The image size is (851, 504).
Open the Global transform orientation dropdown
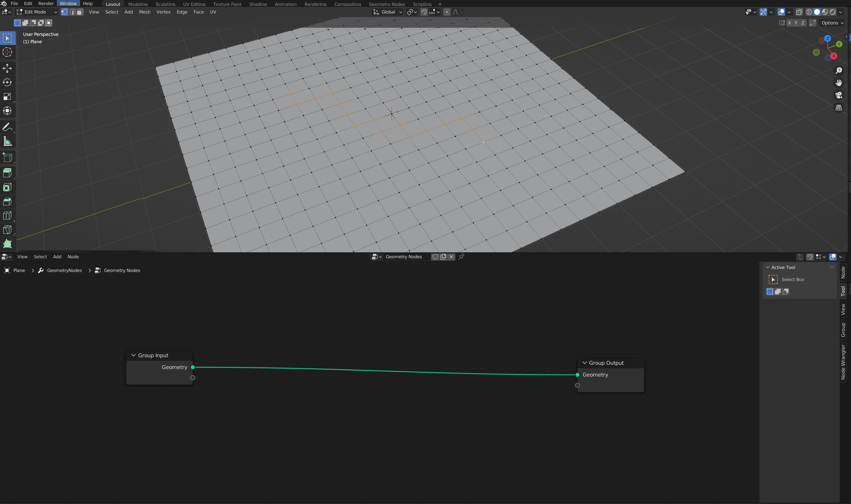click(388, 12)
